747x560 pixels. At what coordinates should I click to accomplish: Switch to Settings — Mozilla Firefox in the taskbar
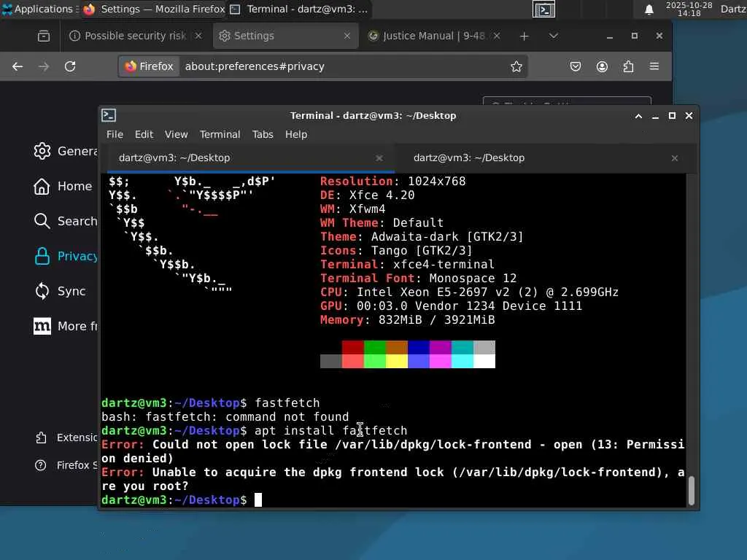click(154, 9)
